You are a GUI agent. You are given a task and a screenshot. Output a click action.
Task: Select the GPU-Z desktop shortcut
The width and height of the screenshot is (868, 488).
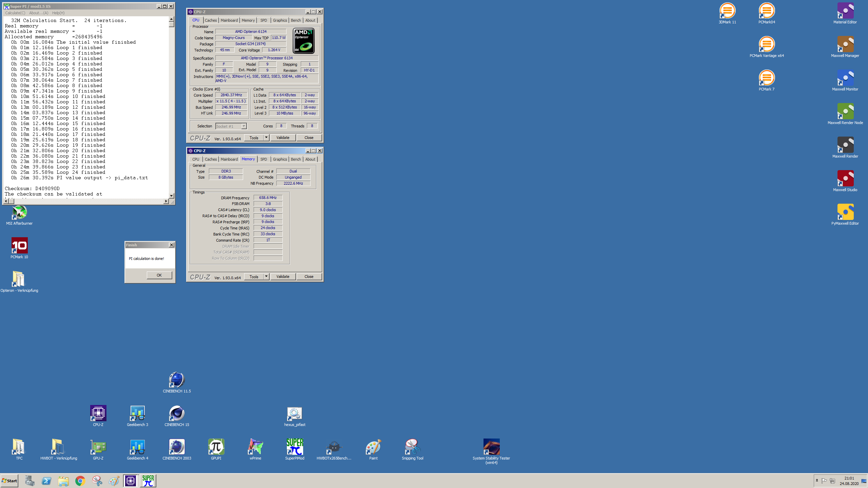point(98,450)
